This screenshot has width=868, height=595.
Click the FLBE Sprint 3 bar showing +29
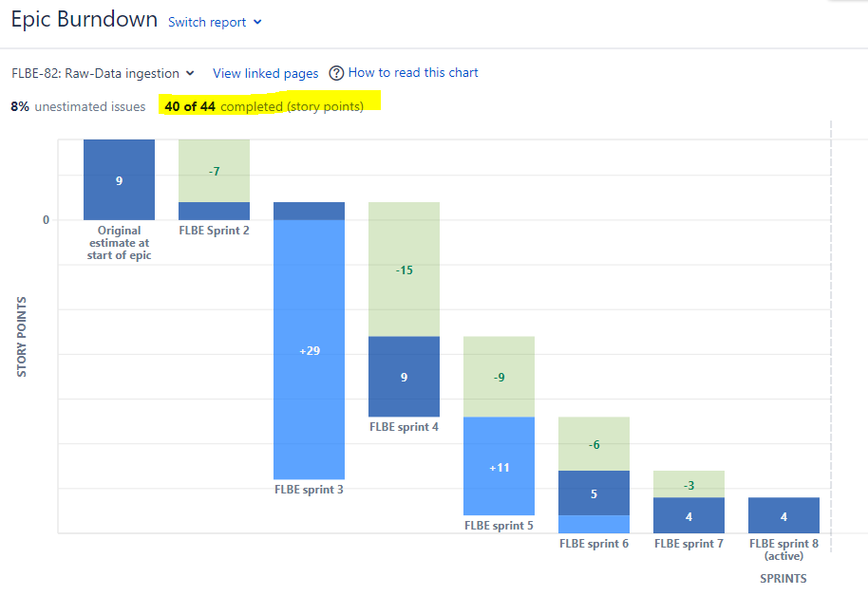[x=309, y=351]
